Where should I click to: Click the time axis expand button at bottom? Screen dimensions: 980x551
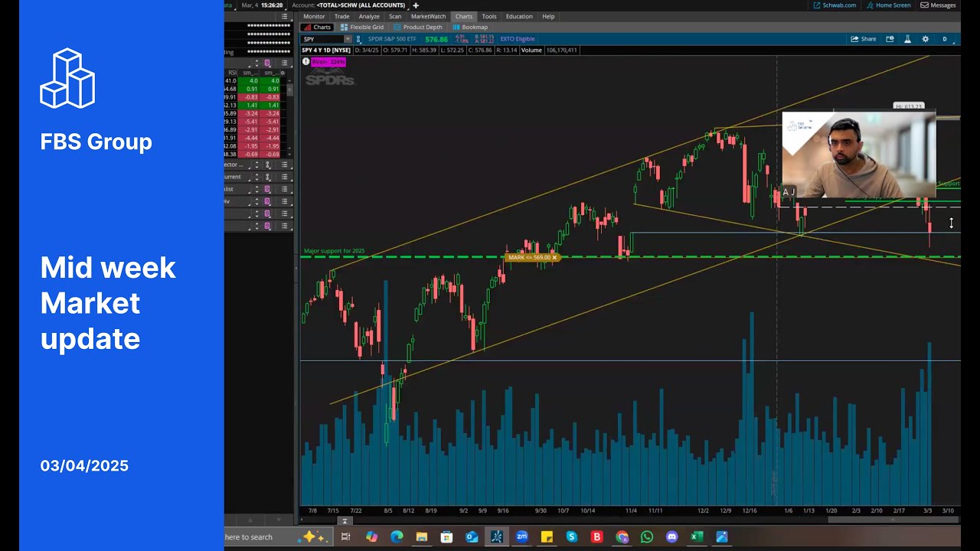tap(345, 521)
